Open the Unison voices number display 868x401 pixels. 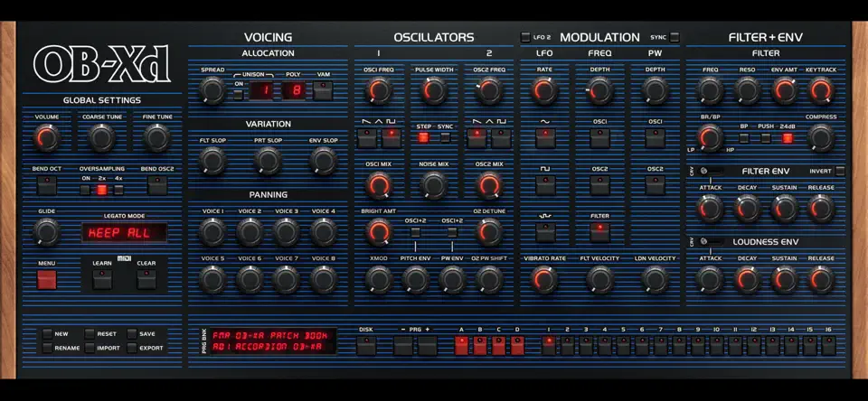point(260,90)
